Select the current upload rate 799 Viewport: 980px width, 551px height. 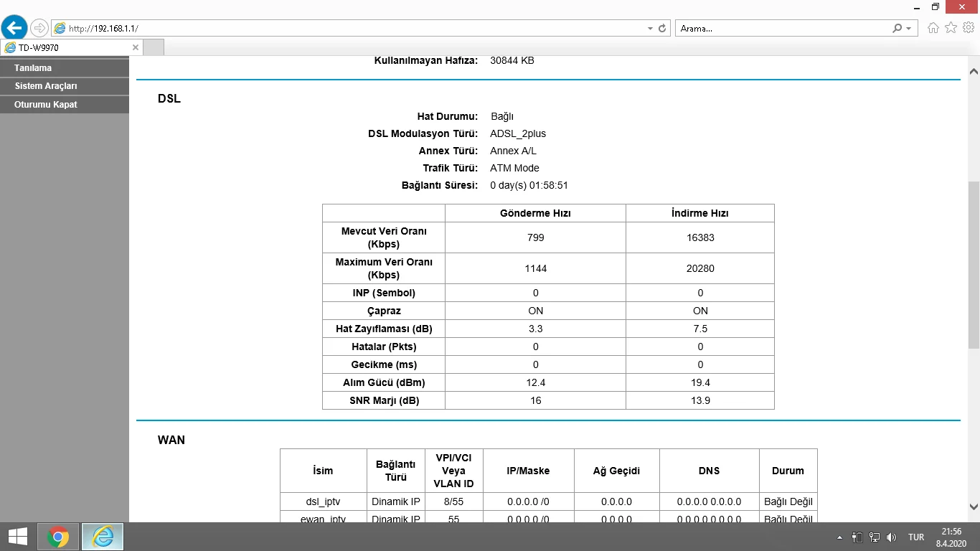[535, 237]
